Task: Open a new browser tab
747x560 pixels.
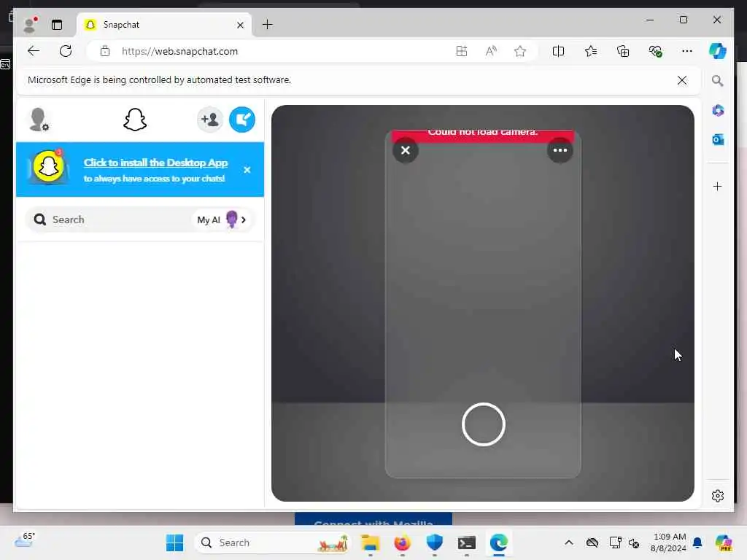Action: [268, 25]
